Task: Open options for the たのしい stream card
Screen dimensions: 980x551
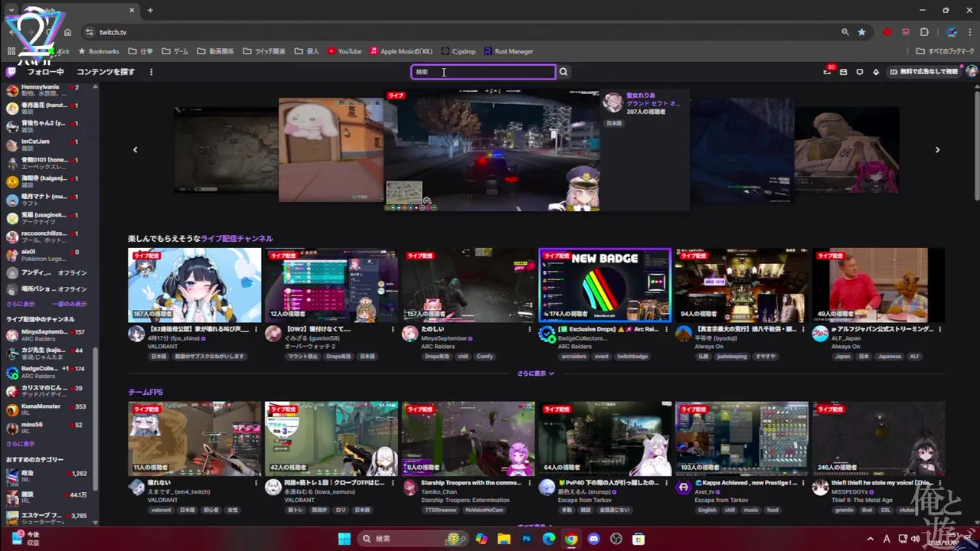Action: pos(530,330)
